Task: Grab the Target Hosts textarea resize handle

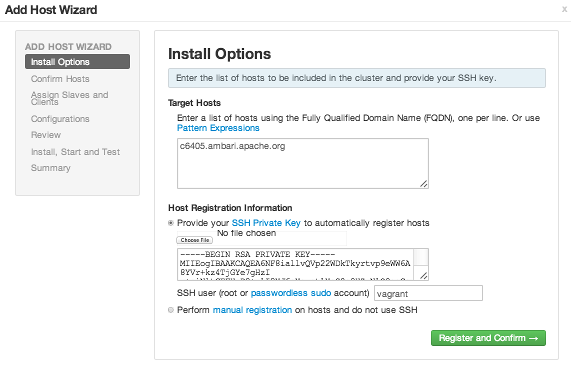Action: (424, 184)
